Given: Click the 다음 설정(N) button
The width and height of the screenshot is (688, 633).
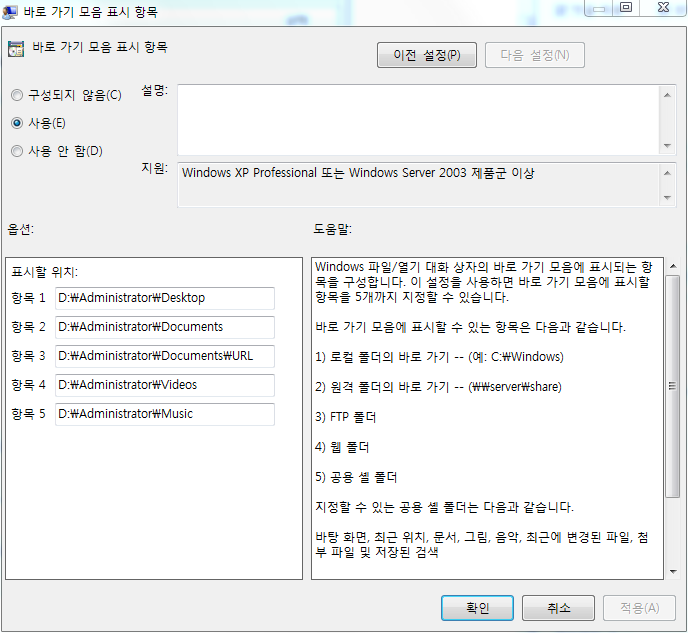Looking at the screenshot, I should pos(534,55).
